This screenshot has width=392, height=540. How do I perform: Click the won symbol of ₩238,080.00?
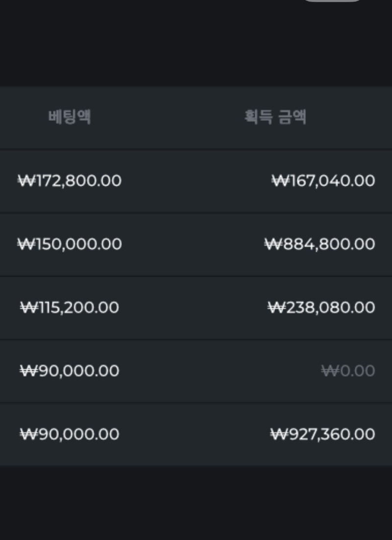coord(275,308)
